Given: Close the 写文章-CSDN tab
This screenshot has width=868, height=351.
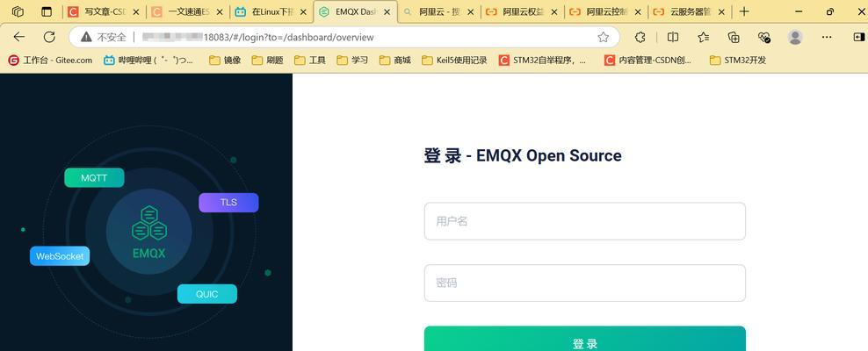Looking at the screenshot, I should pos(136,11).
